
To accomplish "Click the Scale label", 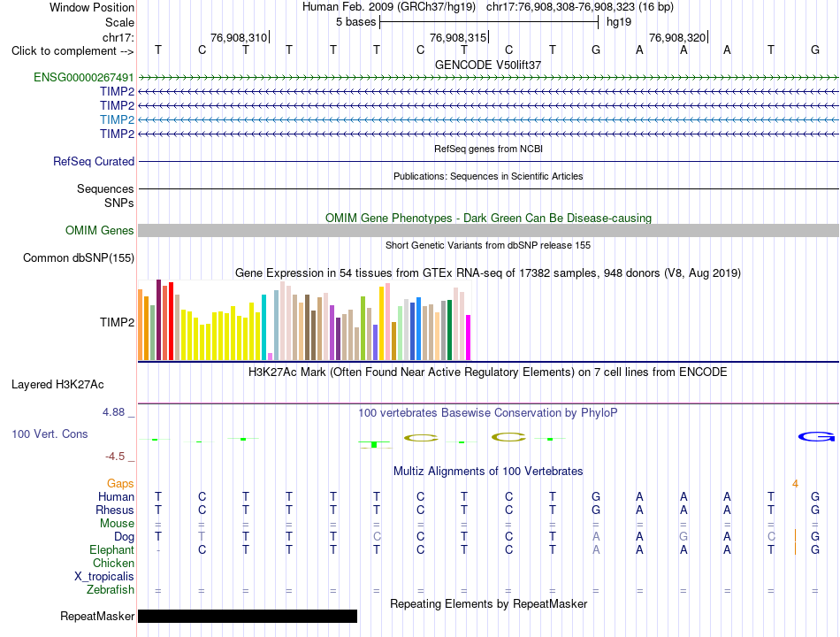I will pos(119,22).
